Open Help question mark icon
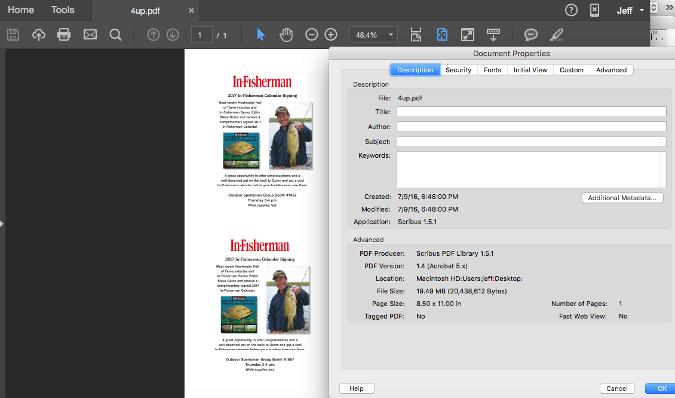 coord(571,10)
